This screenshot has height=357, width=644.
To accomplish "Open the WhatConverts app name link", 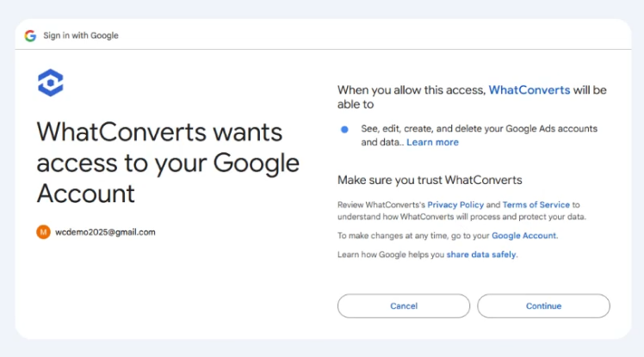I will (529, 89).
